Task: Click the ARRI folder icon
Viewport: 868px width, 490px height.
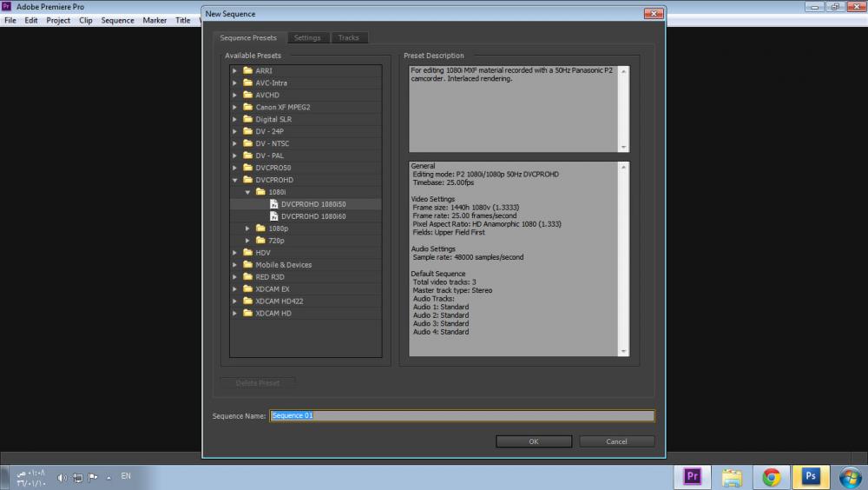Action: click(247, 70)
